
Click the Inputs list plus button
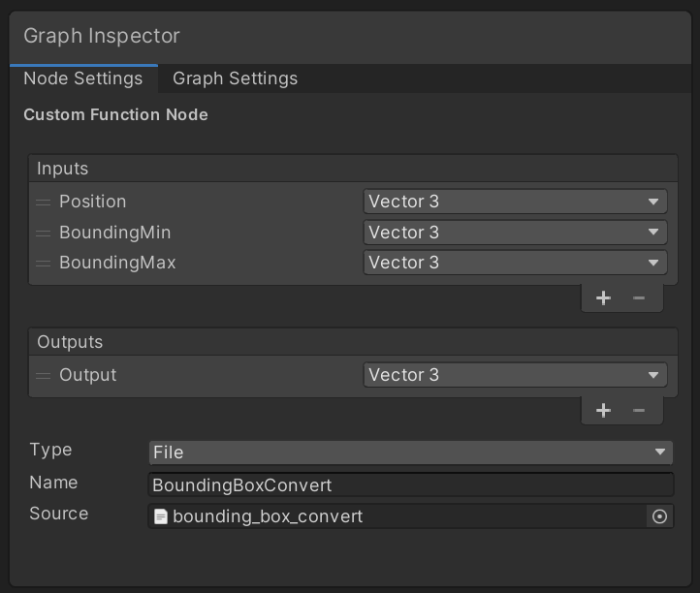click(603, 297)
